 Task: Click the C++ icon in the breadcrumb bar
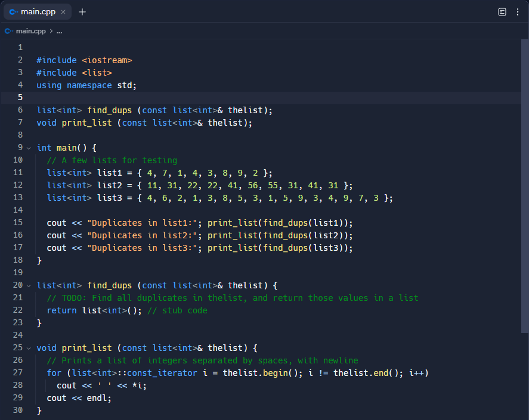(x=8, y=30)
